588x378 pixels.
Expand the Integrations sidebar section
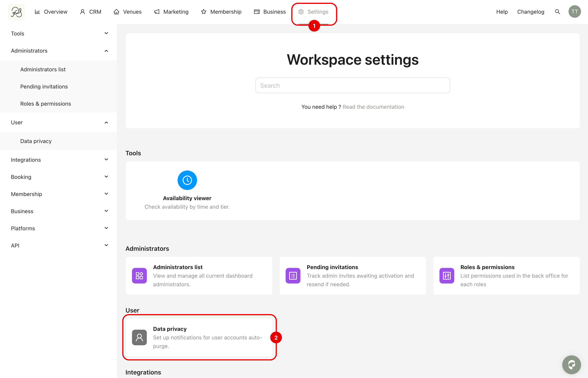click(x=106, y=160)
